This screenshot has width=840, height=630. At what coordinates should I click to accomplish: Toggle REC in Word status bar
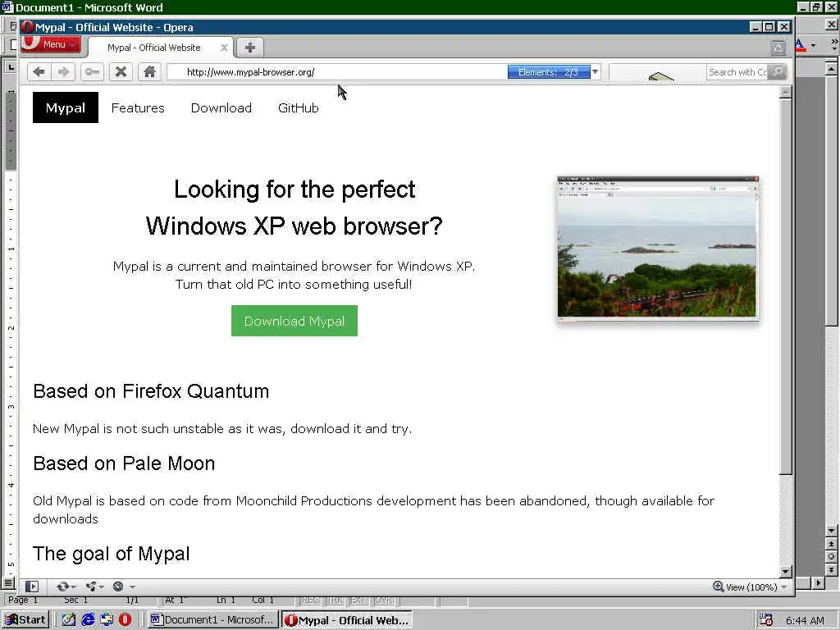pos(310,600)
